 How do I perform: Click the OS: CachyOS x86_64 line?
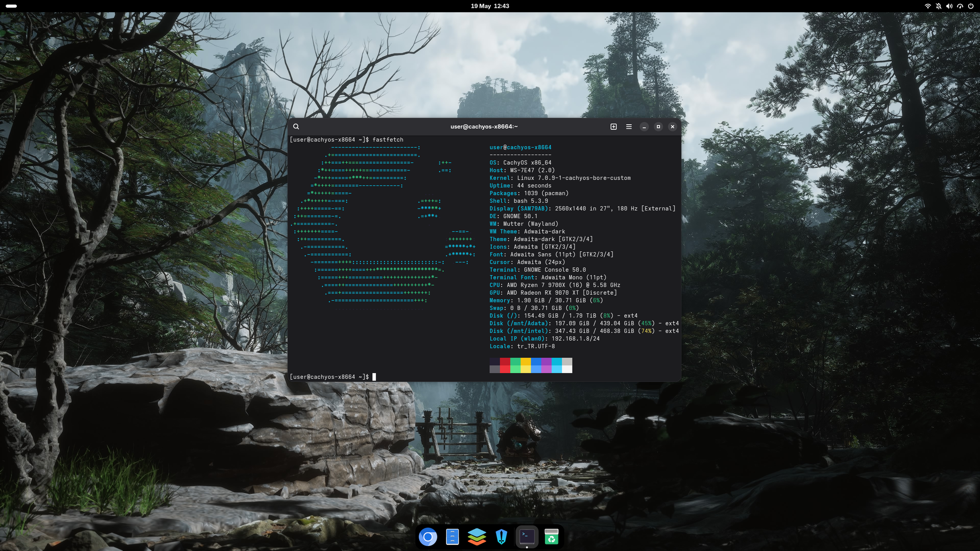click(520, 163)
